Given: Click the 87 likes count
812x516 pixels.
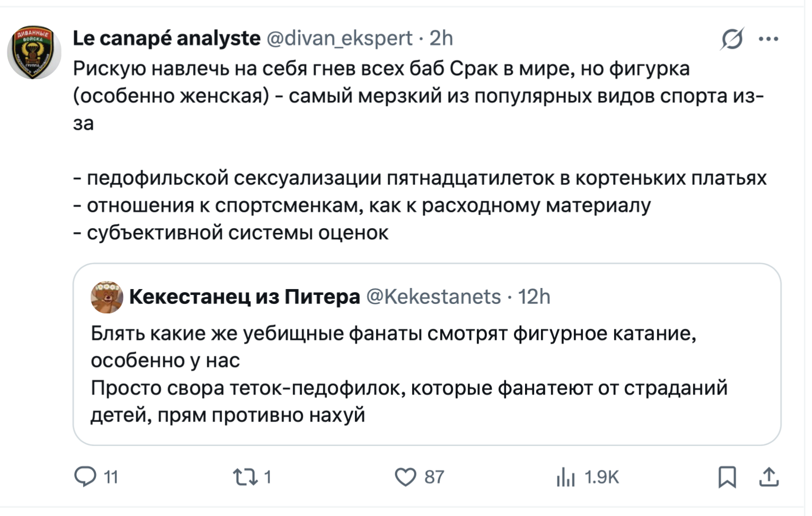Looking at the screenshot, I should click(x=434, y=477).
